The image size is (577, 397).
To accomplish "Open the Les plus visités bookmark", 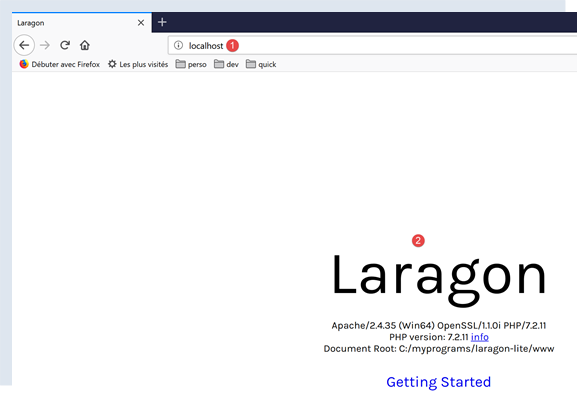I will [x=138, y=64].
